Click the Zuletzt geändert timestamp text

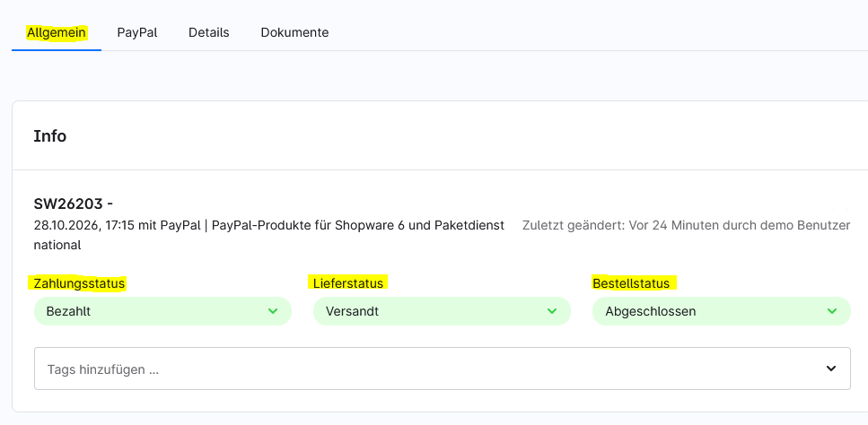pyautogui.click(x=687, y=225)
